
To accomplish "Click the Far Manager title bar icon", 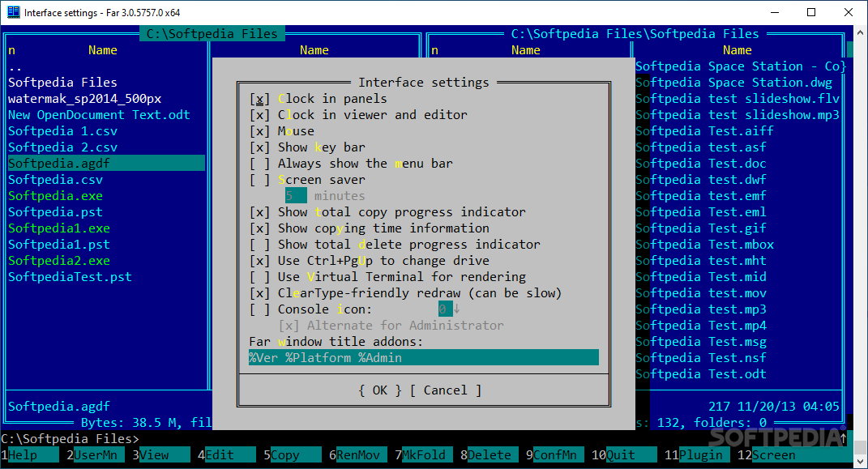I will coord(13,12).
